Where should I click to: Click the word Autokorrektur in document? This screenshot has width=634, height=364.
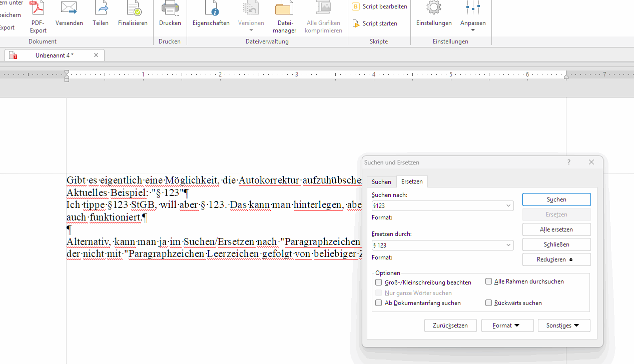coord(270,180)
